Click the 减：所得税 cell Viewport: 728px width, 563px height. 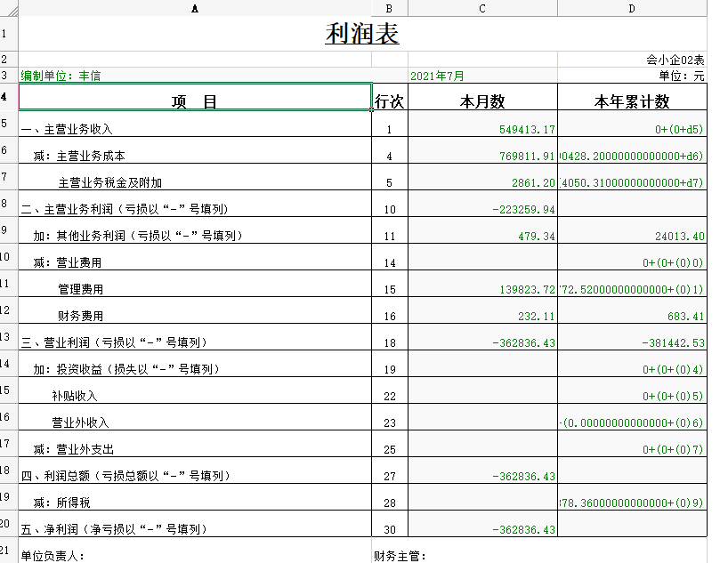(195, 497)
